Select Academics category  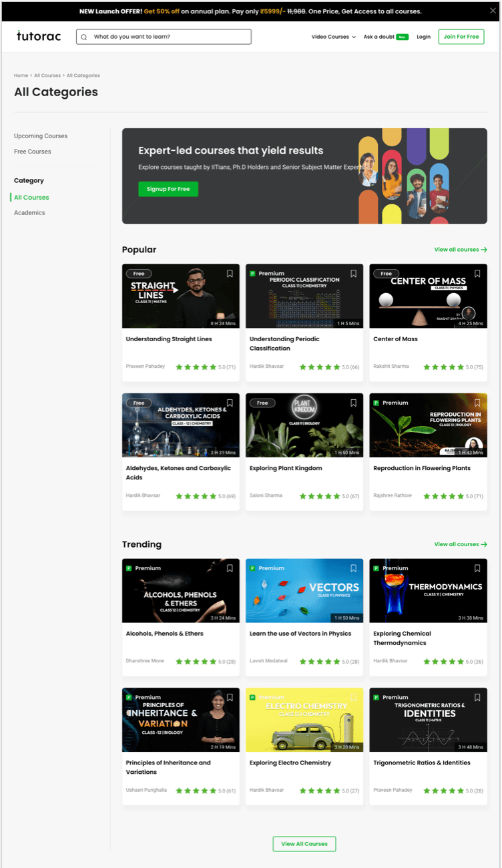[29, 213]
